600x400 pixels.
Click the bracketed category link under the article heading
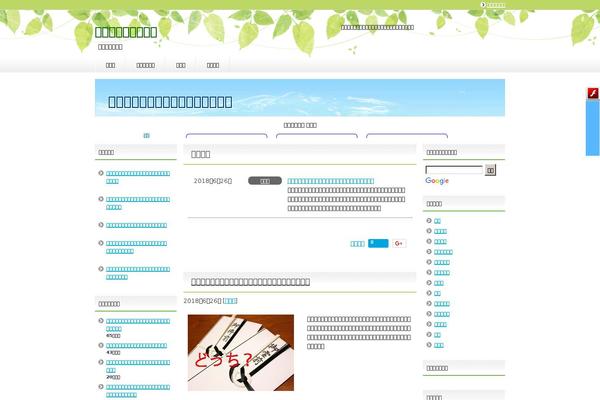(x=230, y=301)
